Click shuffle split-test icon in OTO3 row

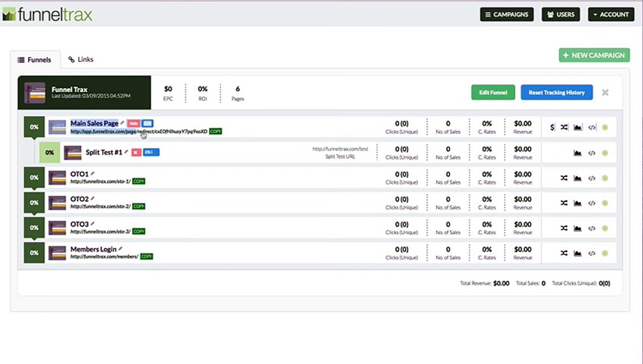coord(564,229)
